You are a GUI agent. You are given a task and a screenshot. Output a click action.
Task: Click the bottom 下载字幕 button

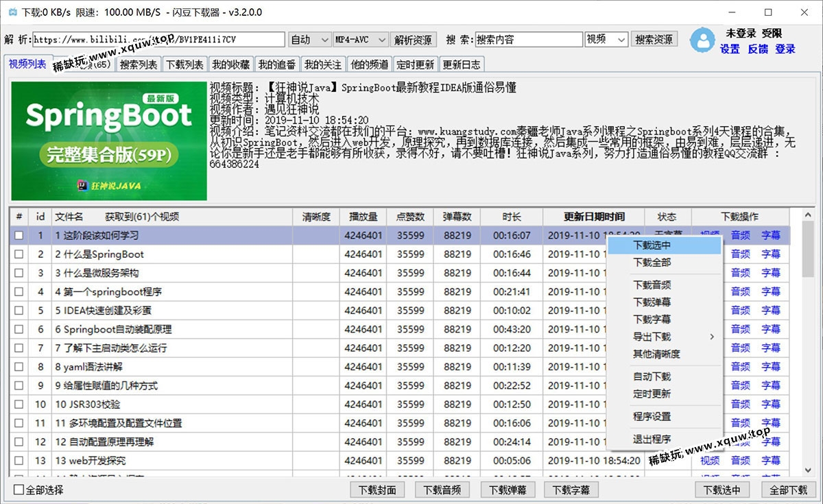(x=571, y=490)
